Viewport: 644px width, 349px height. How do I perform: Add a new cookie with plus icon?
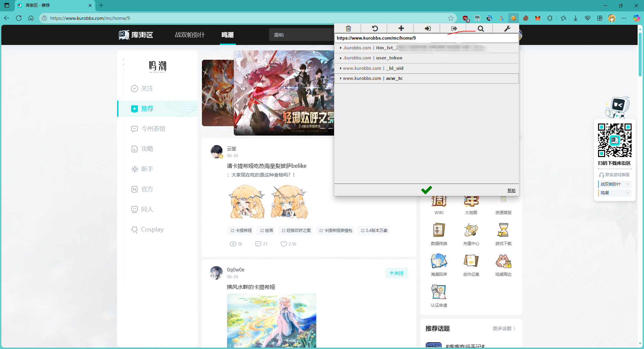401,29
